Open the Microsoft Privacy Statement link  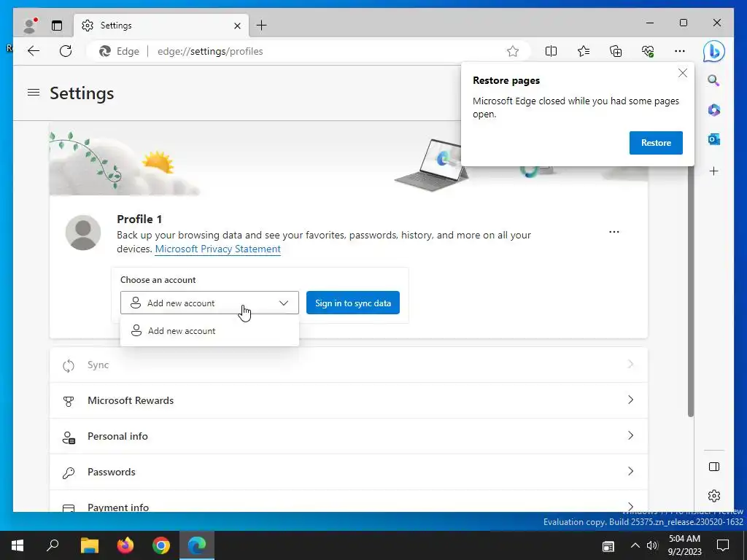point(217,249)
